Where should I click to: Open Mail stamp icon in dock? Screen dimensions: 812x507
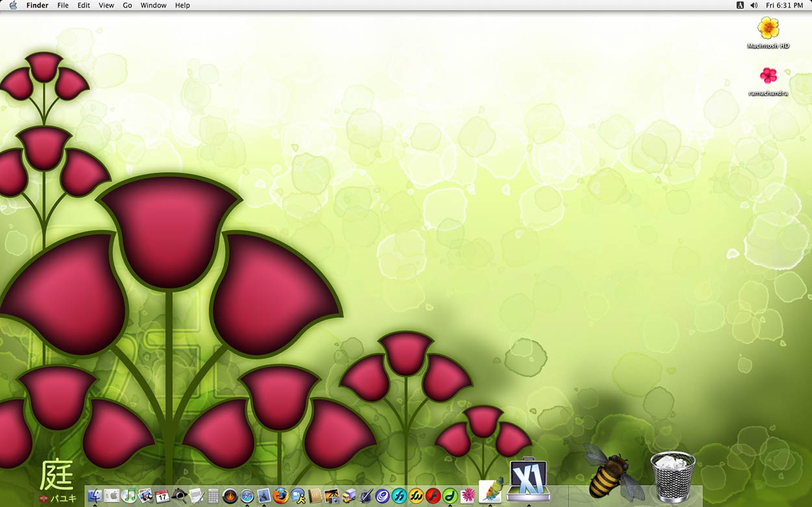point(264,496)
